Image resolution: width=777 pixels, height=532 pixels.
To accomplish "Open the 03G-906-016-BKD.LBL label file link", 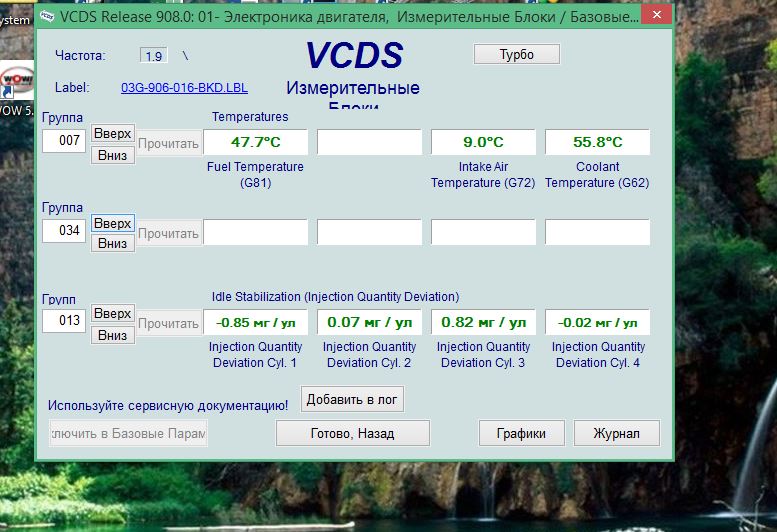I will pyautogui.click(x=184, y=88).
